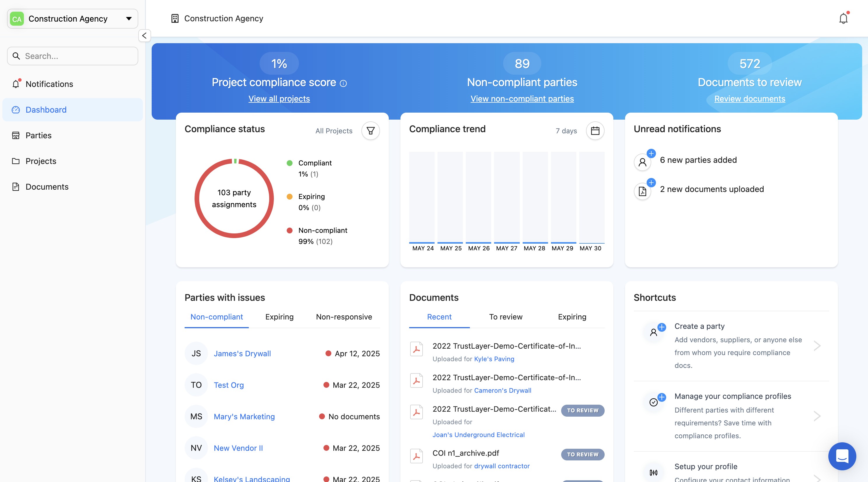Collapse the sidebar with the arrow button
Viewport: 868px width, 482px height.
click(144, 35)
